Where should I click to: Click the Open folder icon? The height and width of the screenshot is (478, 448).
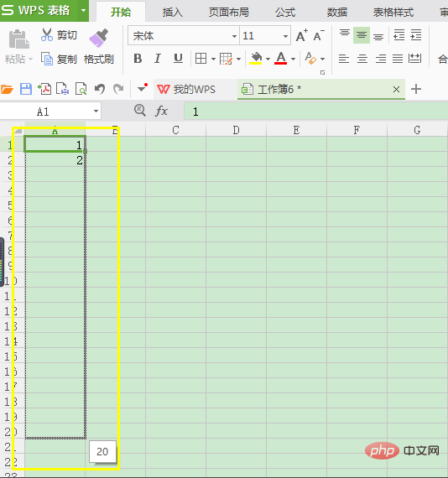pyautogui.click(x=7, y=90)
